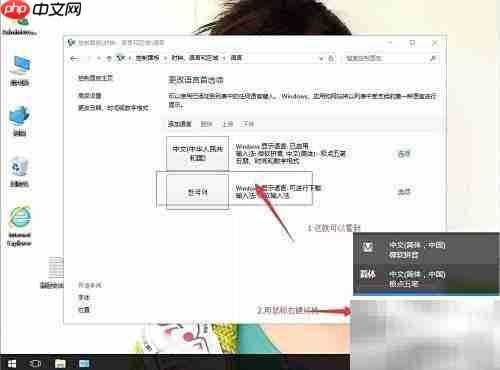Select the document icon left of the Language window
Image resolution: width=500 pixels, height=370 pixels.
(x=53, y=272)
